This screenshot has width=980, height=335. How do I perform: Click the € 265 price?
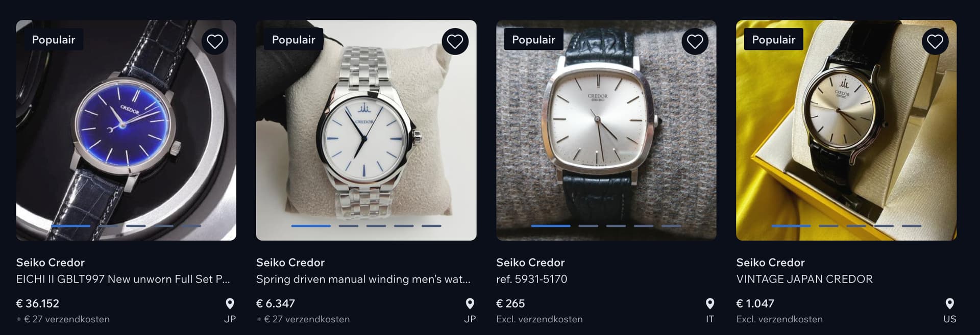click(510, 303)
